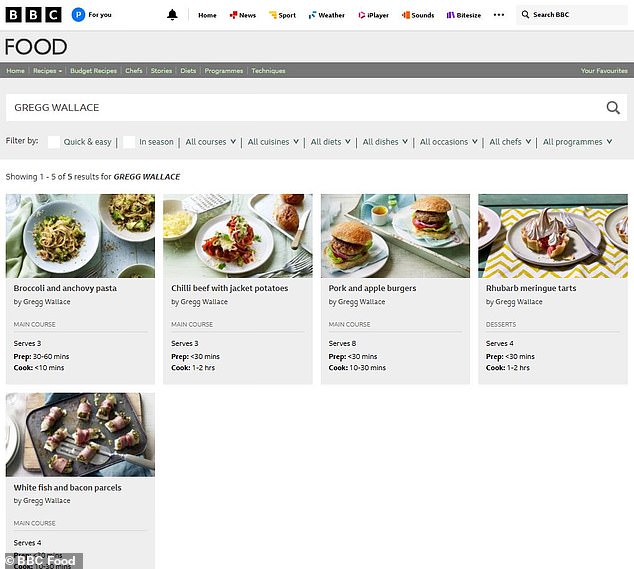Image resolution: width=634 pixels, height=569 pixels.
Task: Open Pork and apple burgers title link
Action: pyautogui.click(x=372, y=288)
